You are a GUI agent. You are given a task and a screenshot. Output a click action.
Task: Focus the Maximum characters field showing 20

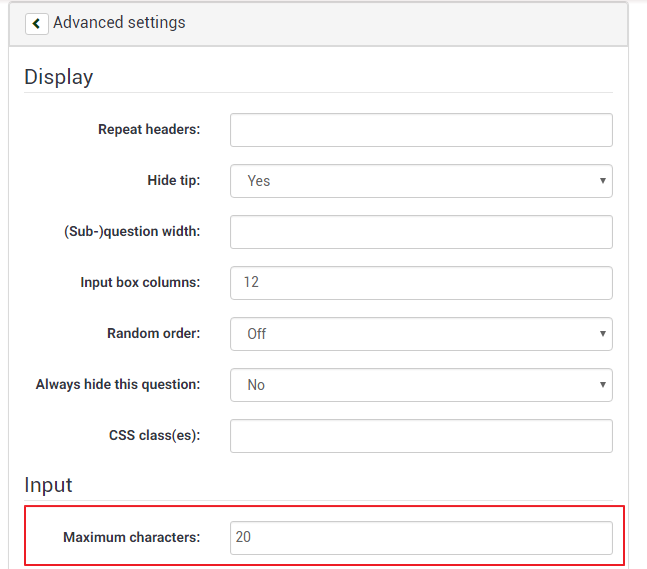point(420,538)
